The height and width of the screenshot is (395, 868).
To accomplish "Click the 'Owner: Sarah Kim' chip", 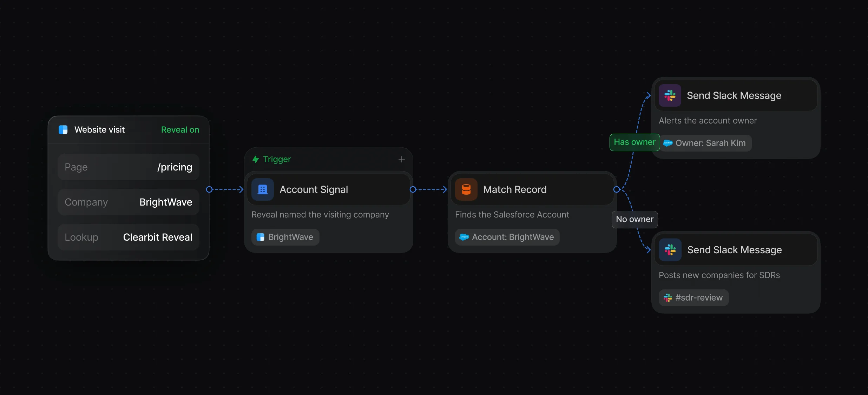I will coord(706,143).
